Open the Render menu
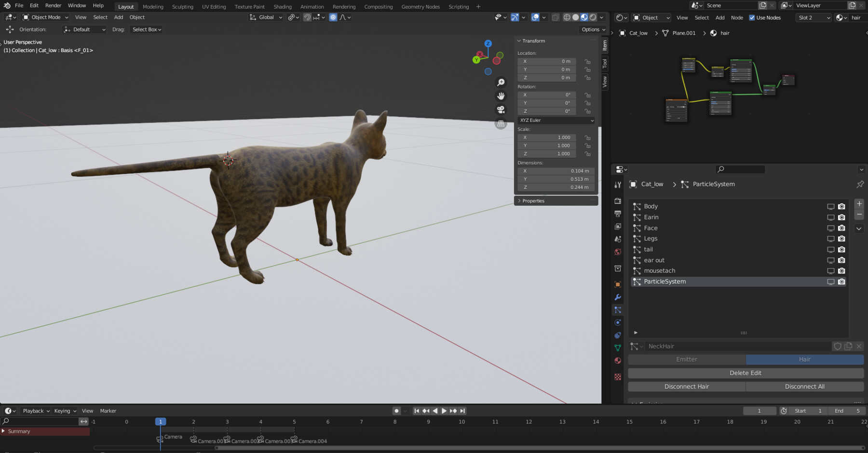This screenshot has height=453, width=868. [x=53, y=5]
